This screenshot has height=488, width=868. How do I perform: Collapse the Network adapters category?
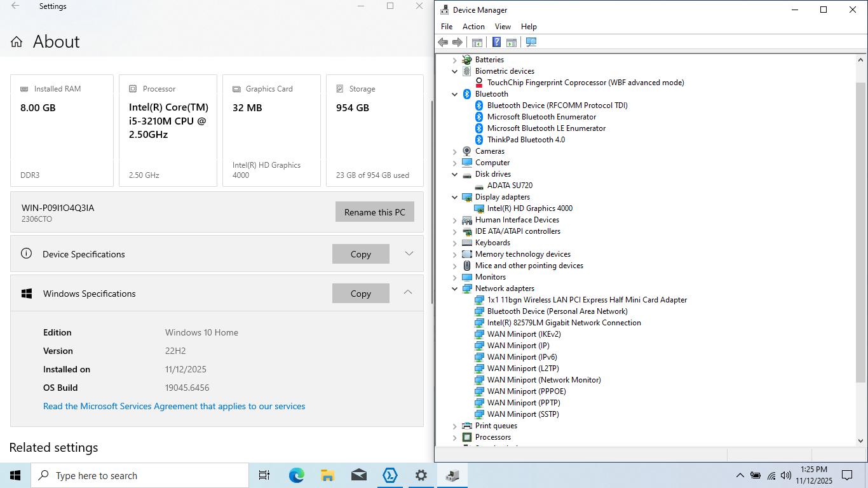click(x=454, y=288)
